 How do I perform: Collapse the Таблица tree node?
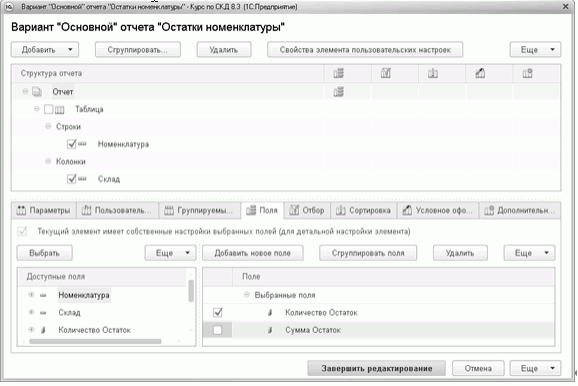(36, 109)
